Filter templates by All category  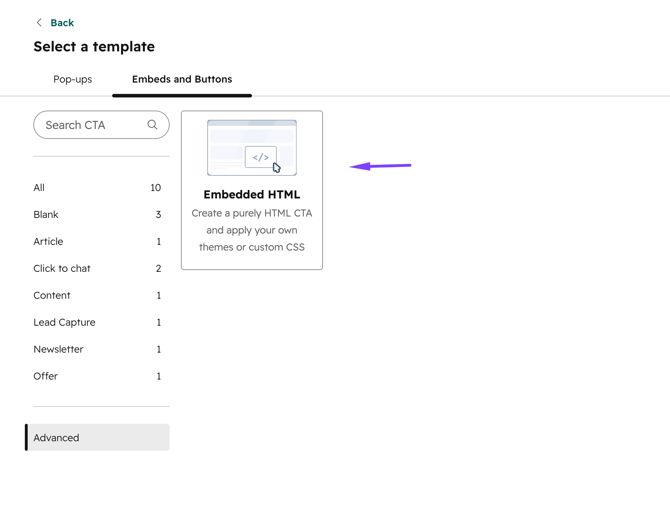pos(97,188)
